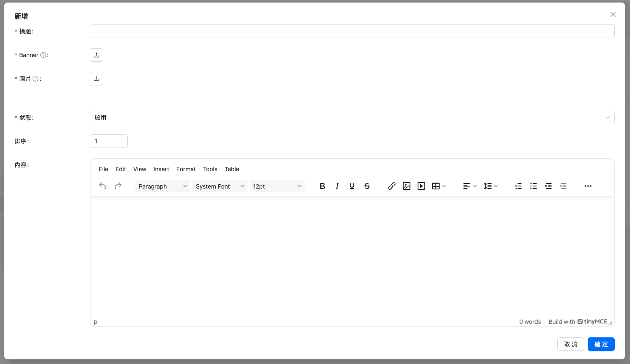Viewport: 630px width, 364px height.
Task: Open the System Font dropdown
Action: click(220, 186)
